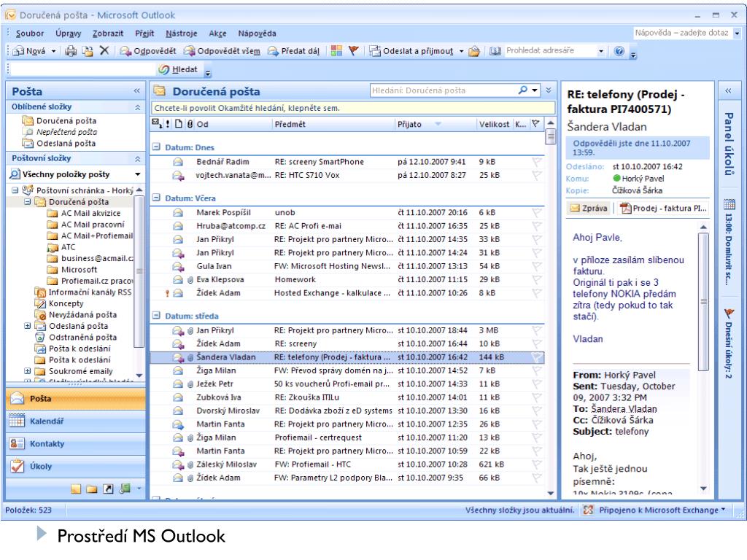Screen dimensions: 747x560
Task: Open the Úpravy menu
Action: coord(68,34)
